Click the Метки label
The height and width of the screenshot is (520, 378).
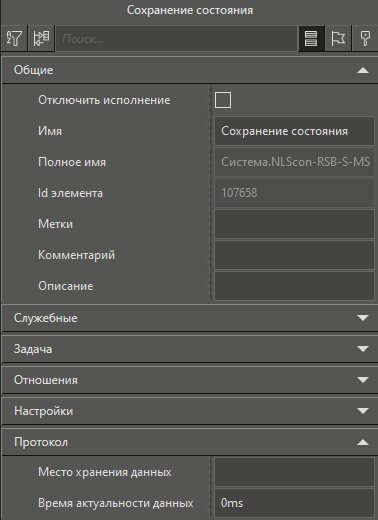pyautogui.click(x=55, y=224)
